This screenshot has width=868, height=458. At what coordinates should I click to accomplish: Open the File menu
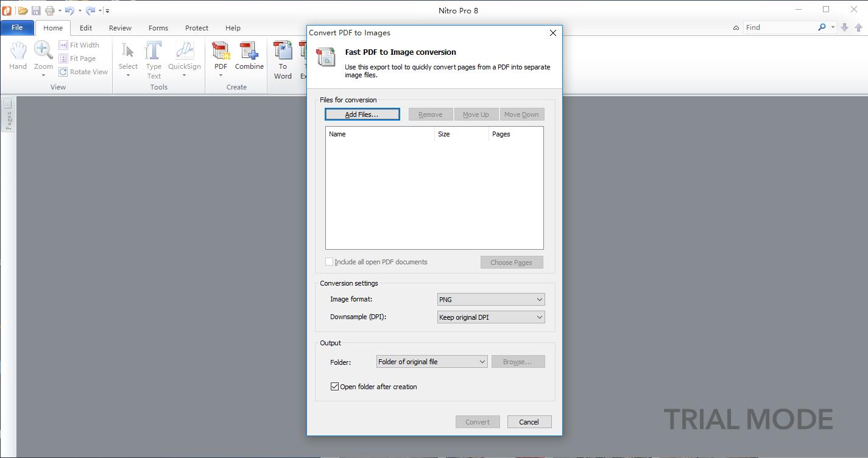click(17, 27)
